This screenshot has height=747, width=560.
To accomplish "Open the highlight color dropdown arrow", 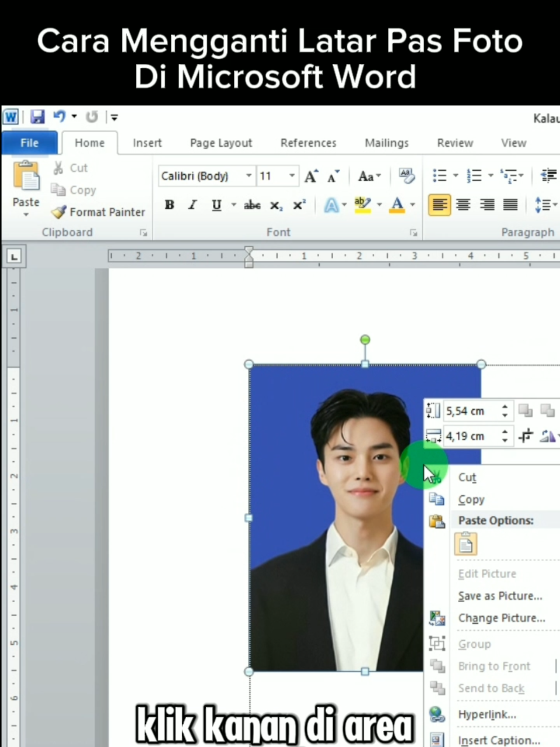I will [379, 205].
